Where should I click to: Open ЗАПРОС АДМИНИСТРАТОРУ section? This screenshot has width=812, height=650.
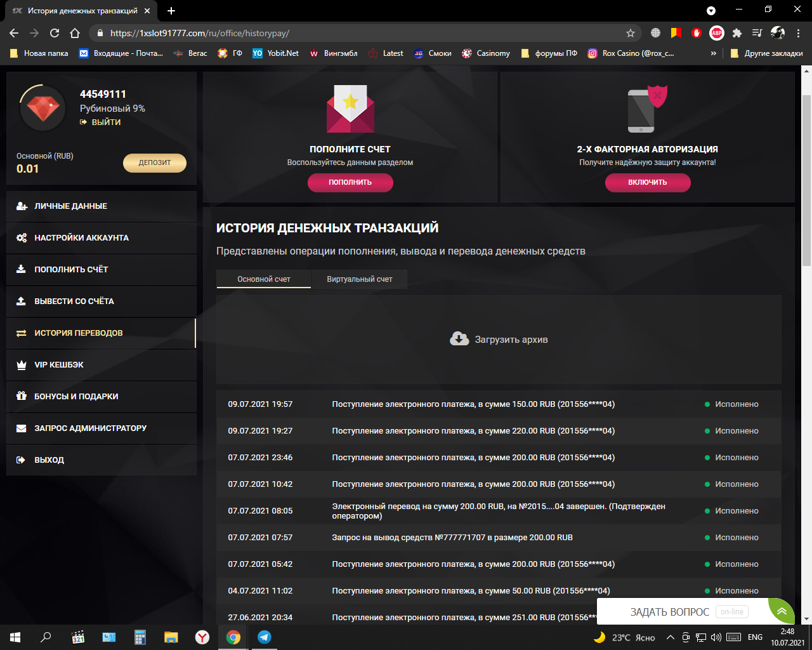(101, 428)
